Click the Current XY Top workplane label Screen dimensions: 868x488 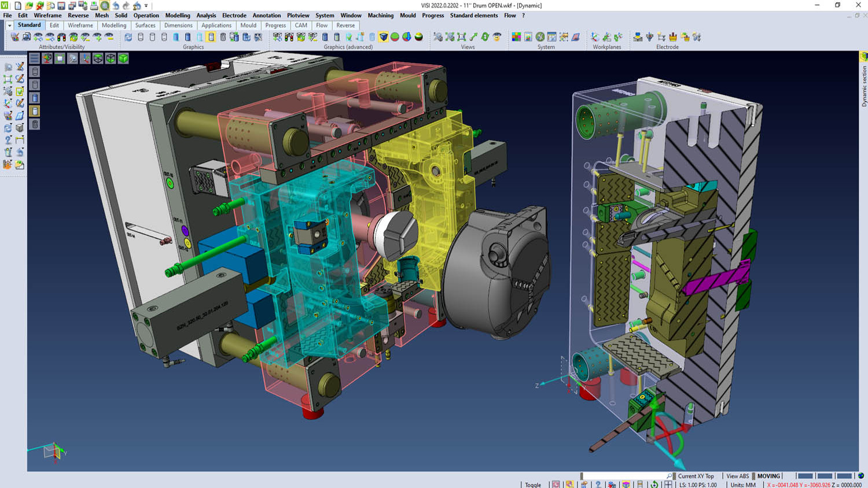point(696,476)
